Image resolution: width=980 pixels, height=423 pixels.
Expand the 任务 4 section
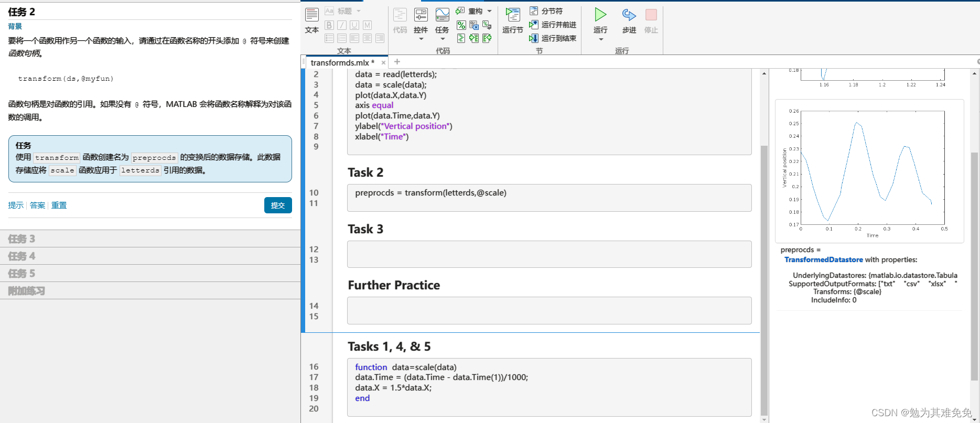tap(150, 256)
